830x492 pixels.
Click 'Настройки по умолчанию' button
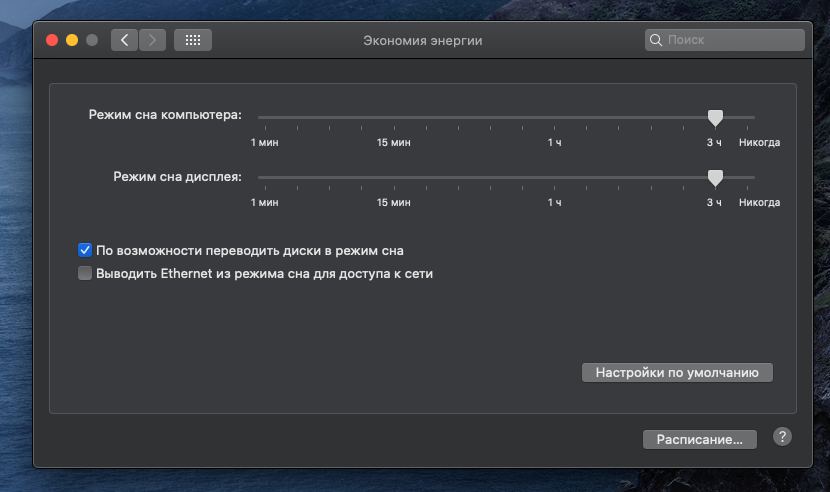point(677,372)
